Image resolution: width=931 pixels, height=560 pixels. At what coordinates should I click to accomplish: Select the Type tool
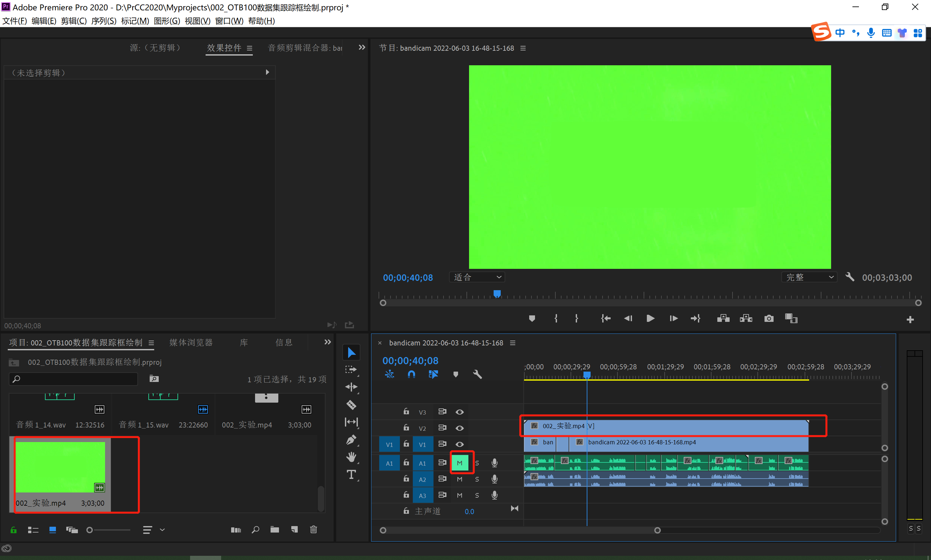tap(351, 475)
